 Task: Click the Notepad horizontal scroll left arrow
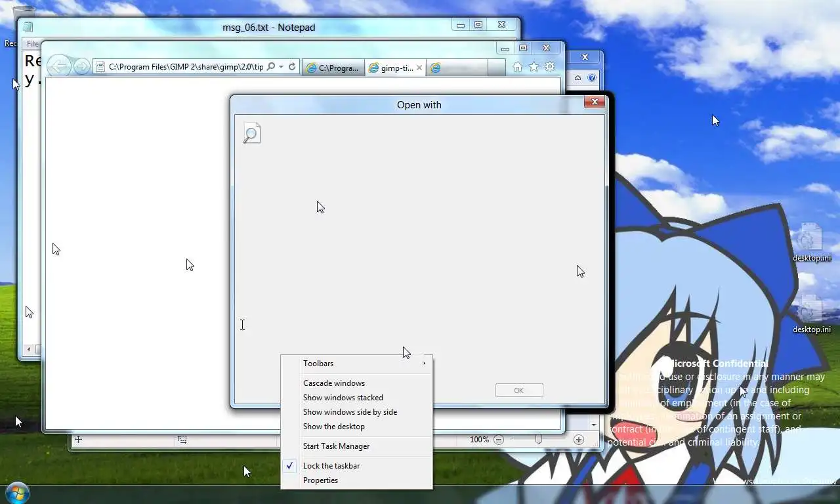click(x=28, y=349)
